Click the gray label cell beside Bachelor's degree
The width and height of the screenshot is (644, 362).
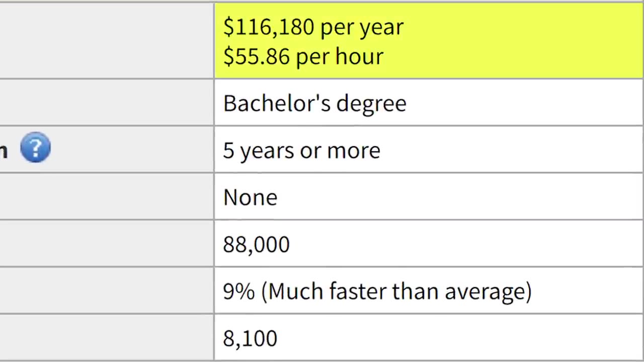coord(106,103)
